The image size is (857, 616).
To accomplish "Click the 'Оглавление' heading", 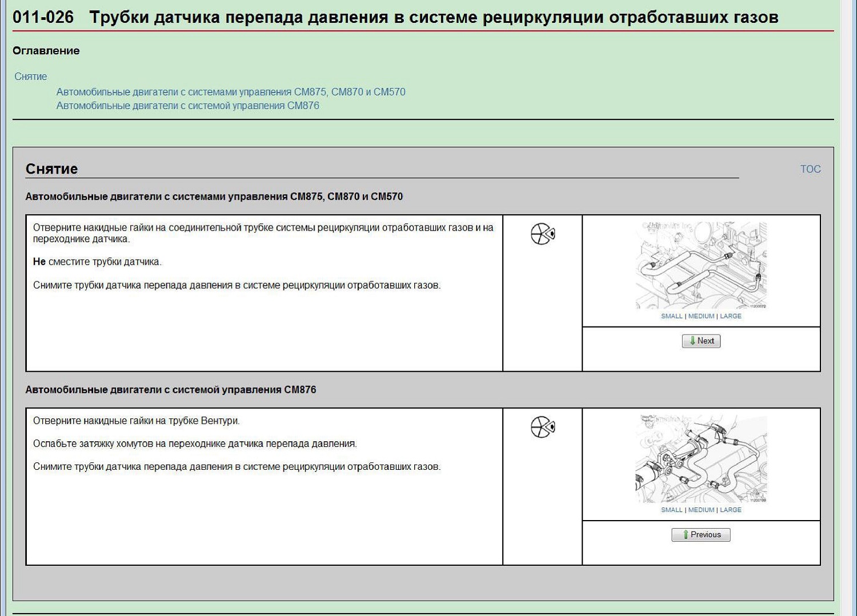I will pyautogui.click(x=46, y=51).
